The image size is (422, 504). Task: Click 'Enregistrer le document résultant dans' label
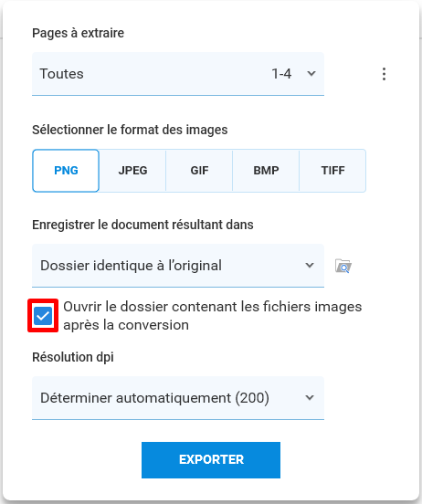click(x=142, y=225)
